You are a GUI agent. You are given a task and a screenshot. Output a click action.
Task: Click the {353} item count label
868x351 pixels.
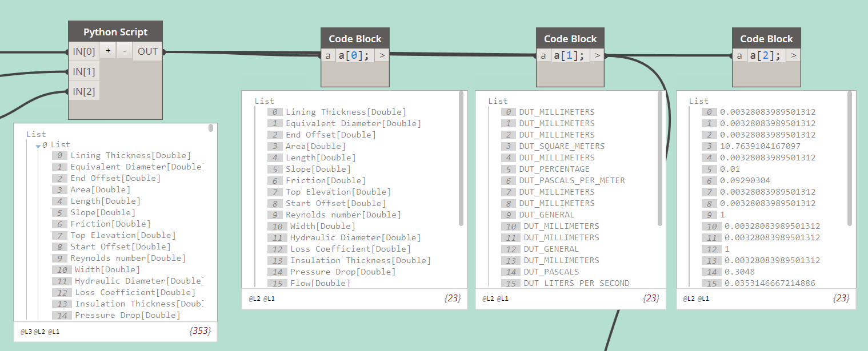click(201, 331)
